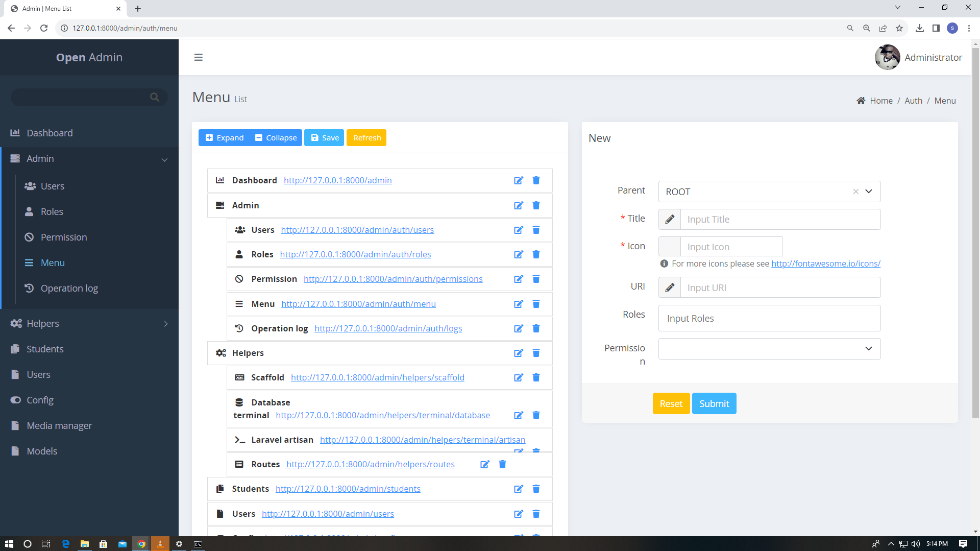Image resolution: width=980 pixels, height=551 pixels.
Task: Follow the fontawesome icons link in the form
Action: pos(825,263)
